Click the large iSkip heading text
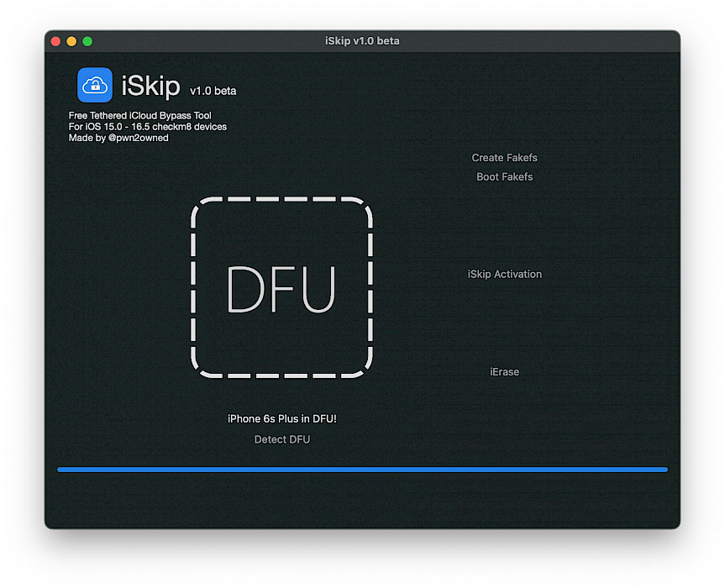The image size is (725, 588). tap(150, 86)
